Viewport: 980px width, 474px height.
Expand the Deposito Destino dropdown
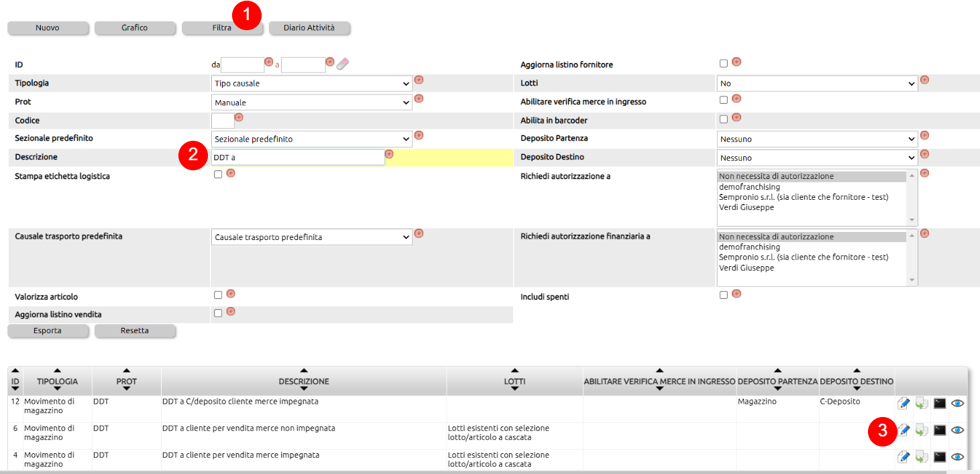click(817, 158)
